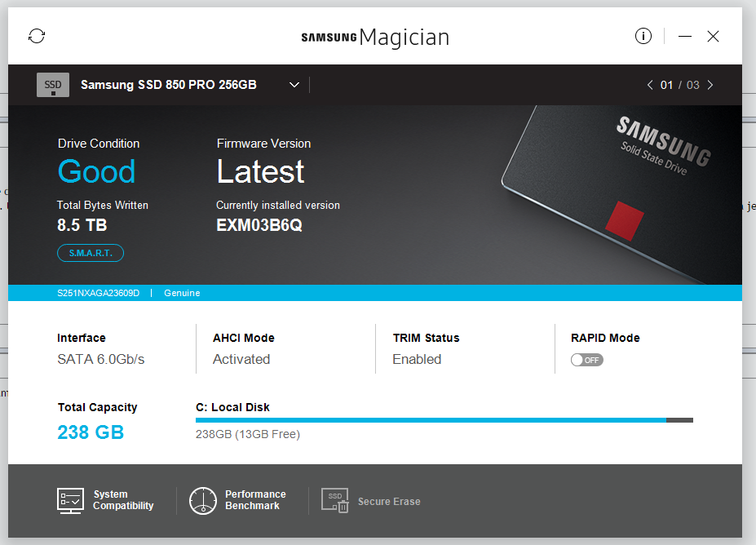Click the serial number S251NXAGA23609D
This screenshot has height=545, width=756.
pos(99,293)
